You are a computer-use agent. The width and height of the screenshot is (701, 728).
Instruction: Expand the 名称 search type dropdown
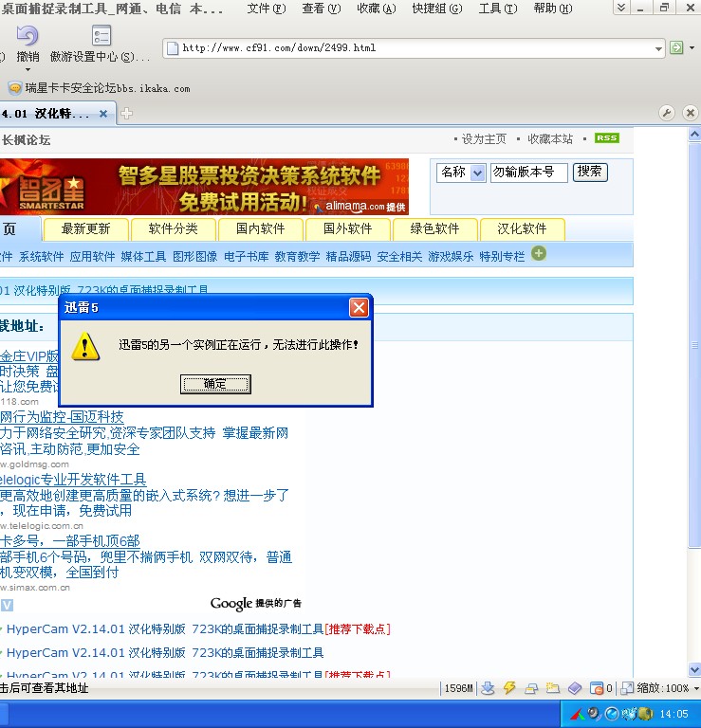point(477,173)
